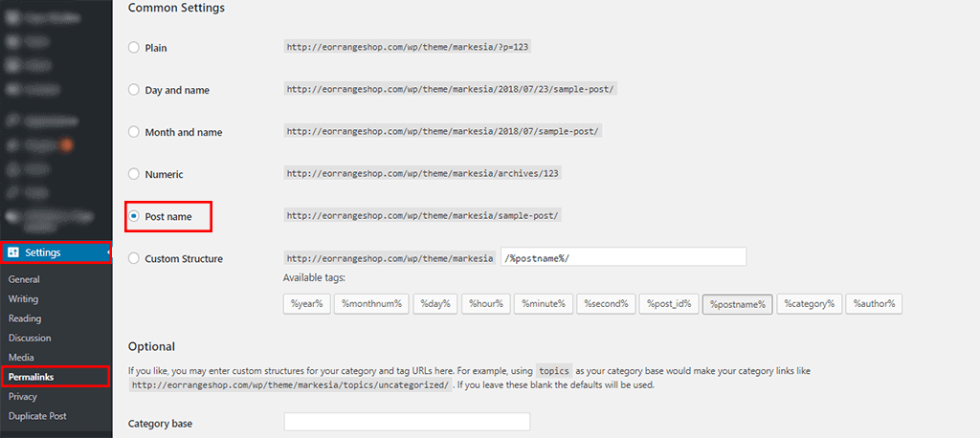980x438 pixels.
Task: Click the %year% tag button
Action: 306,304
